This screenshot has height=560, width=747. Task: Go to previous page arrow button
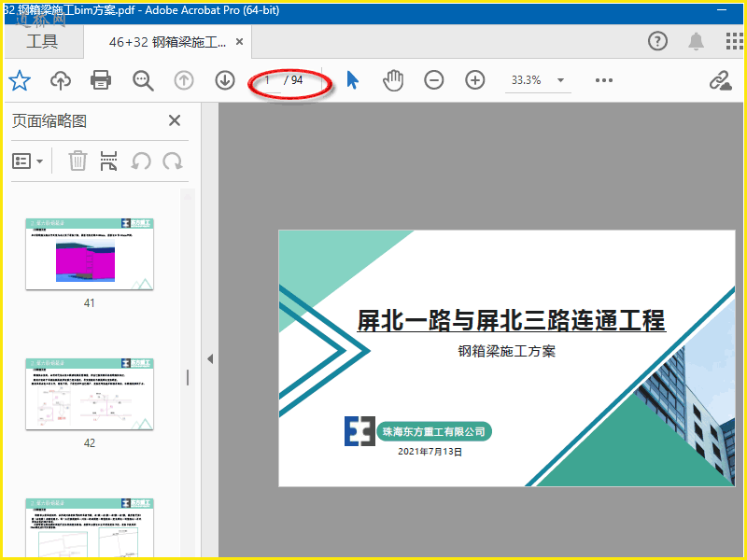[x=184, y=80]
